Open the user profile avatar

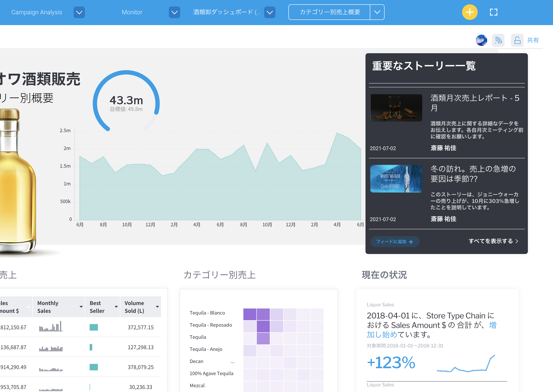pos(481,40)
